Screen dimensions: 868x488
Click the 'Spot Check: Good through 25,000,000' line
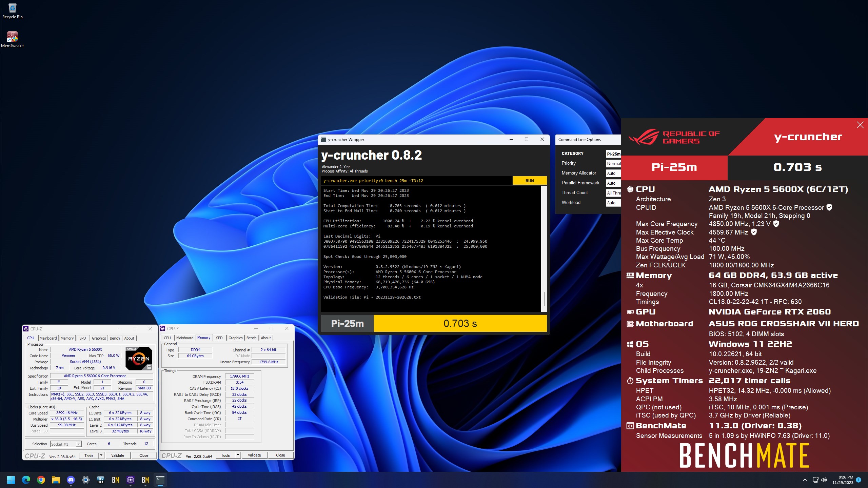pyautogui.click(x=365, y=257)
